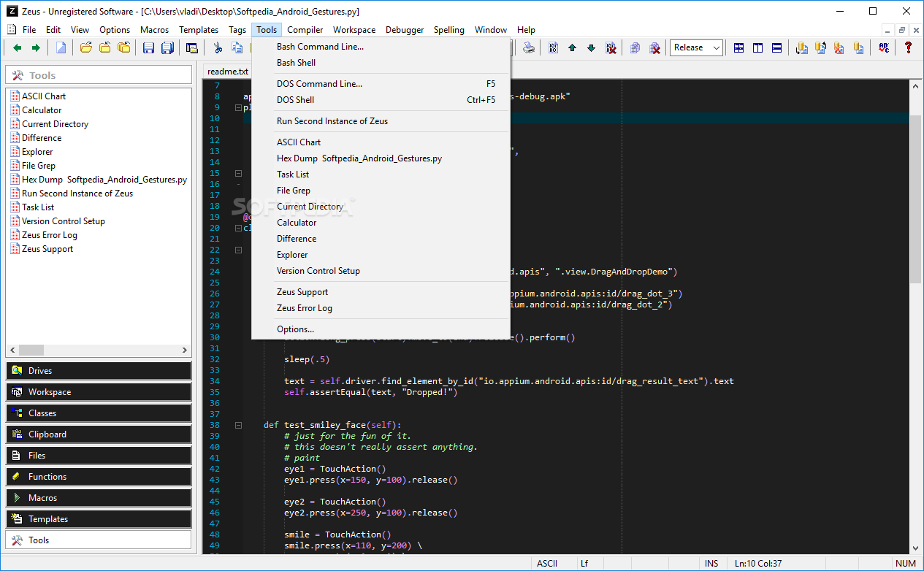
Task: Open the Compiler menu
Action: tap(305, 30)
